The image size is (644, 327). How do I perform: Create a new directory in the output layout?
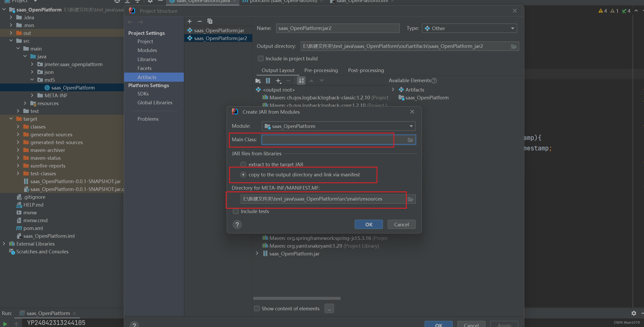[258, 81]
